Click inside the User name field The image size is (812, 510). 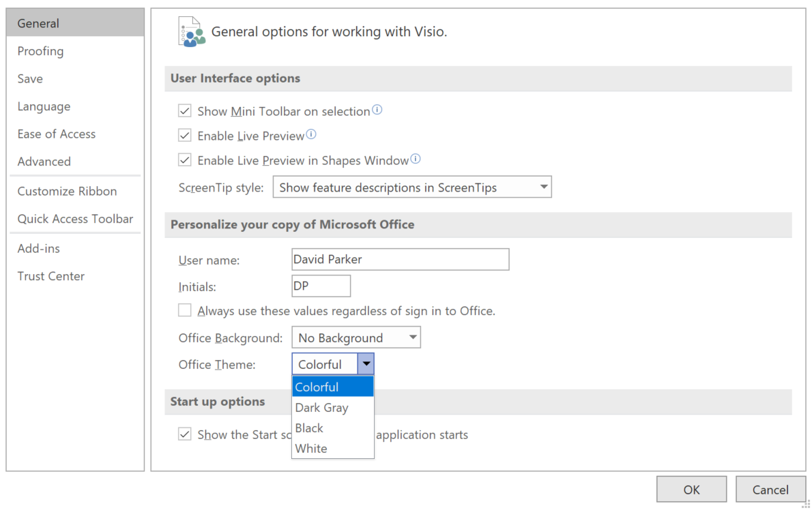pos(400,259)
